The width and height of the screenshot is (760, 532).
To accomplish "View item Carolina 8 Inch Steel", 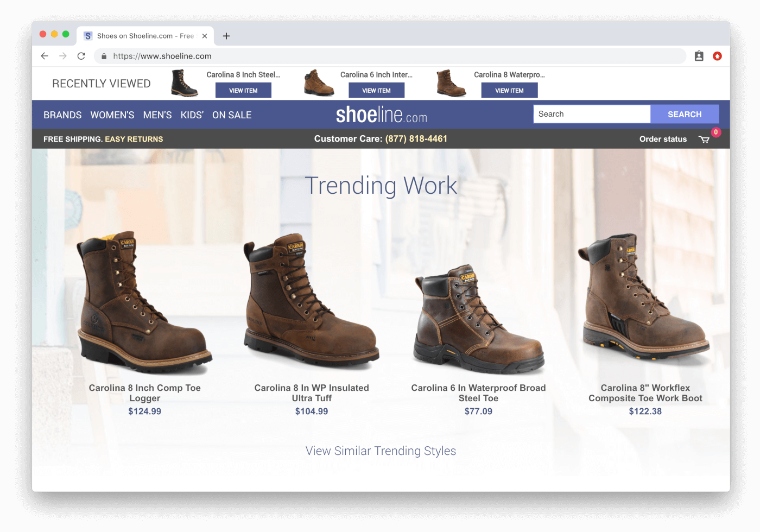I will tap(243, 90).
